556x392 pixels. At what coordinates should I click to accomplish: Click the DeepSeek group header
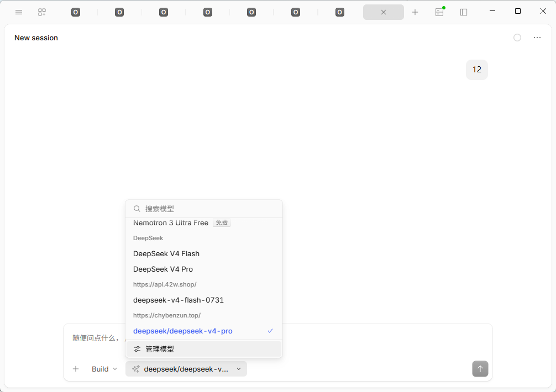click(x=148, y=238)
